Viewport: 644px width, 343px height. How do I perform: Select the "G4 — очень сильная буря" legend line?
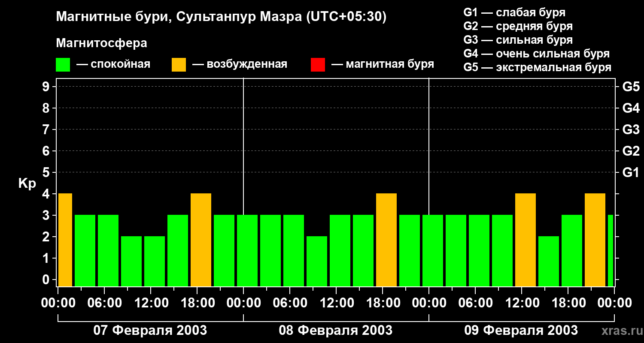(537, 54)
